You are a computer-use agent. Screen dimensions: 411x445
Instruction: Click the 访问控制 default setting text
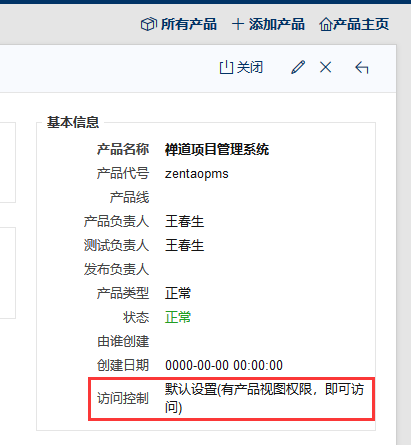264,398
